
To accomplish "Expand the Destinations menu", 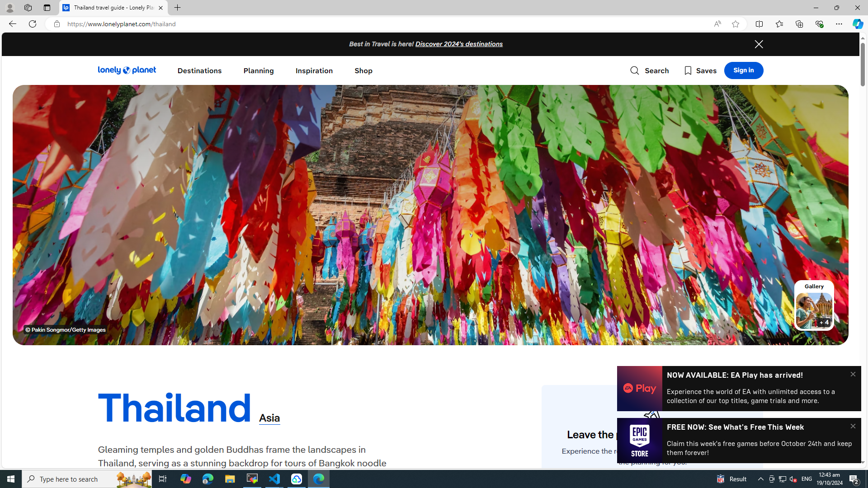I will click(199, 70).
